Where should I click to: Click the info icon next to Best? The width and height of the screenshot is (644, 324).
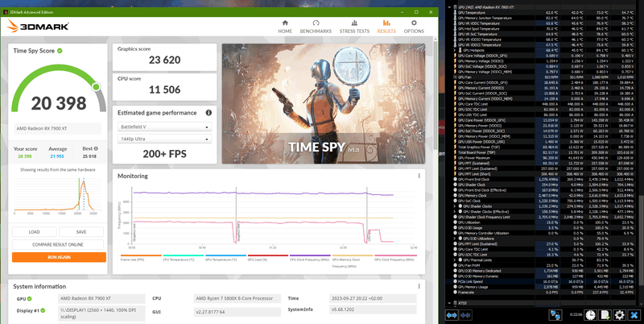pos(96,149)
